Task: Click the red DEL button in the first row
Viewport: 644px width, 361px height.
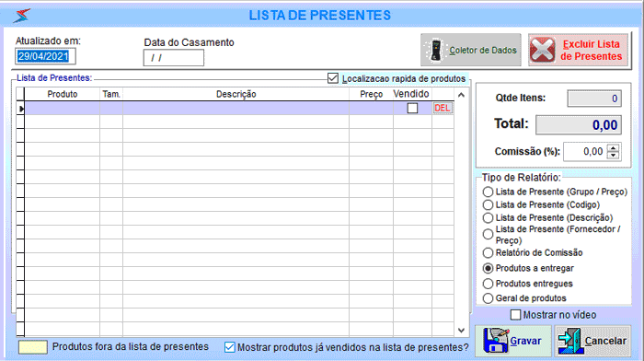Action: (442, 108)
